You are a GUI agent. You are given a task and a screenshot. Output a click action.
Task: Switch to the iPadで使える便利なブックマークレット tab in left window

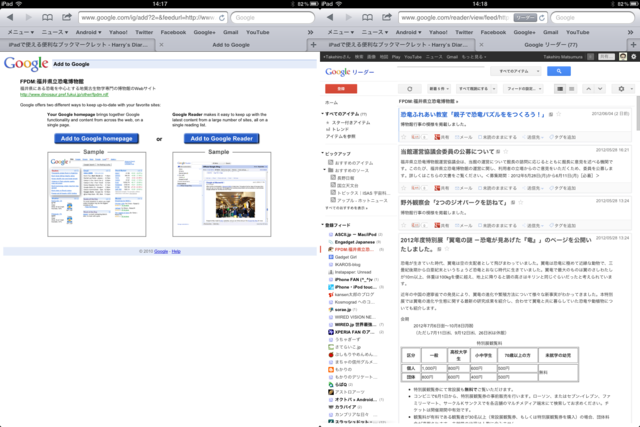78,44
